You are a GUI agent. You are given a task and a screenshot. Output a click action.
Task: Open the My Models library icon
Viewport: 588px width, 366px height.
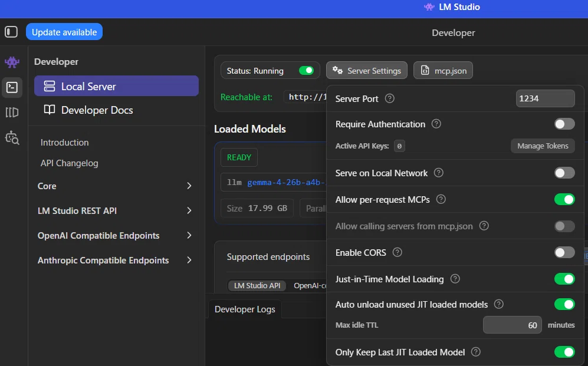tap(12, 113)
